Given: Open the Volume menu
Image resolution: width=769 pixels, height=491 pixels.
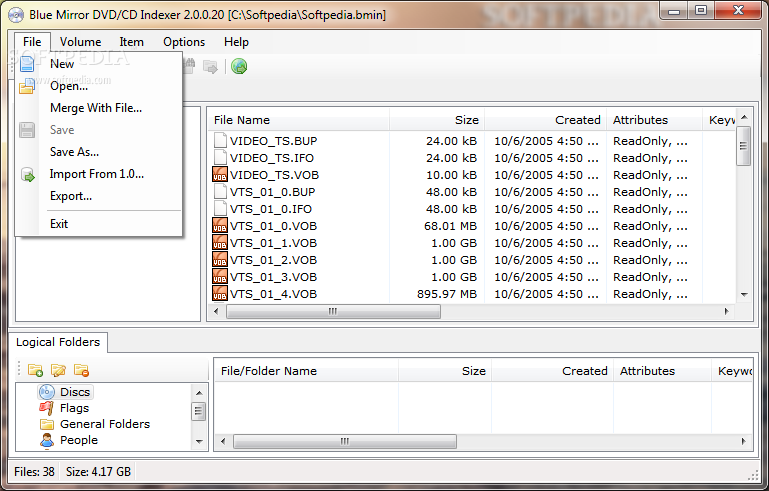Looking at the screenshot, I should click(80, 42).
